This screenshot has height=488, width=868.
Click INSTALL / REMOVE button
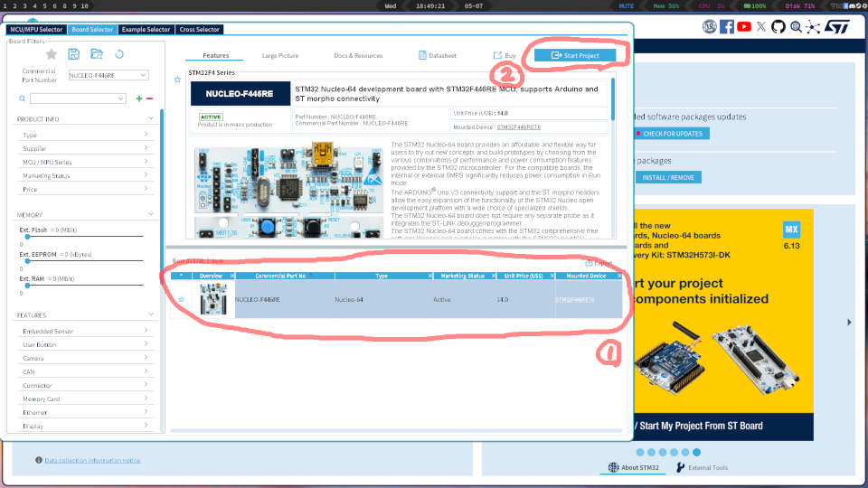coord(667,178)
